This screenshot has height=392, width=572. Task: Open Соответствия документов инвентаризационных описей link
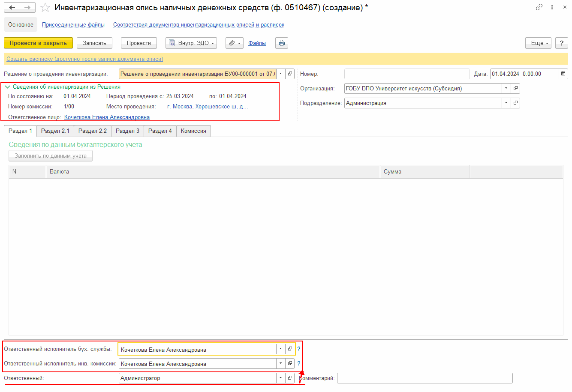tap(199, 24)
